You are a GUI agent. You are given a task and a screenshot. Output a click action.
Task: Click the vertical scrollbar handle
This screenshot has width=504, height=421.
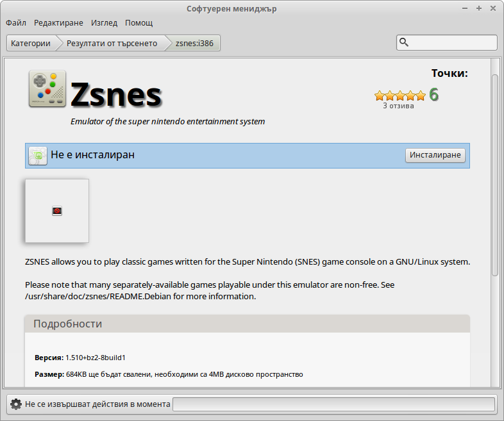[495, 175]
